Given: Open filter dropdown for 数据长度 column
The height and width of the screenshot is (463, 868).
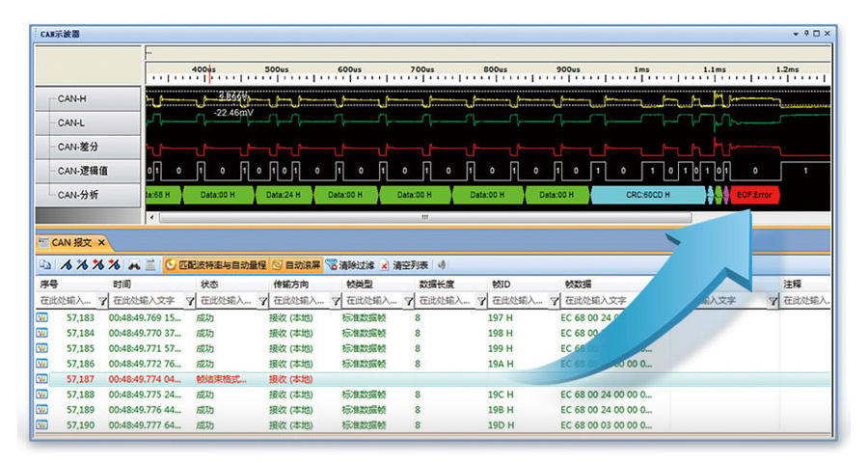Looking at the screenshot, I should click(x=482, y=301).
